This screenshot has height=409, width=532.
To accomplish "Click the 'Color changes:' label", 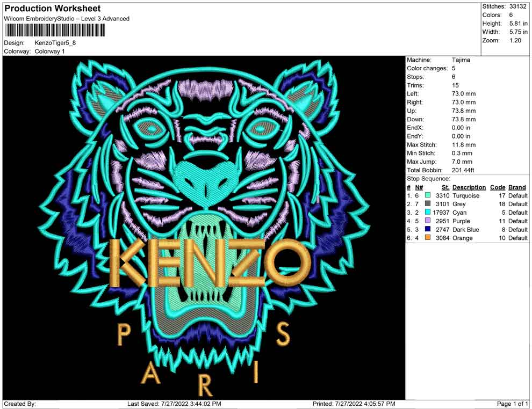I will click(x=427, y=69).
